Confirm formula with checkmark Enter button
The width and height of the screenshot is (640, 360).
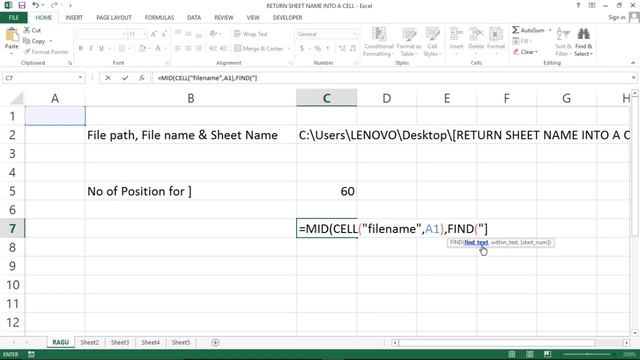125,78
